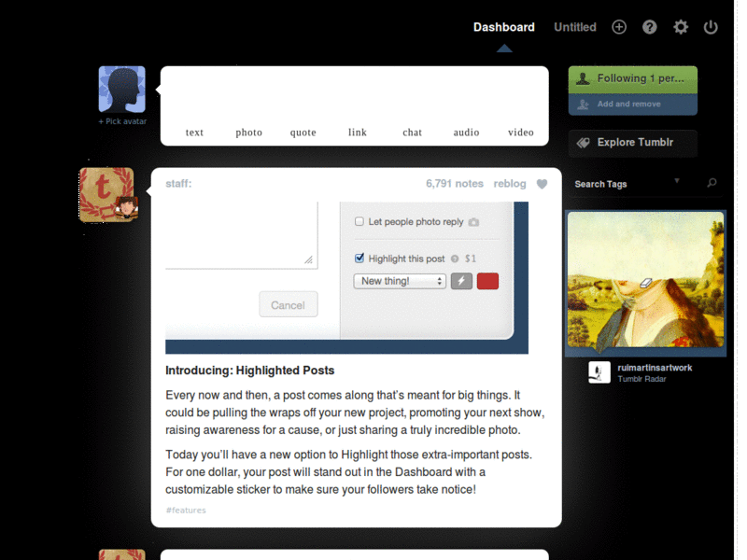Screen dimensions: 747x560
Task: Create a new video post
Action: pyautogui.click(x=521, y=133)
